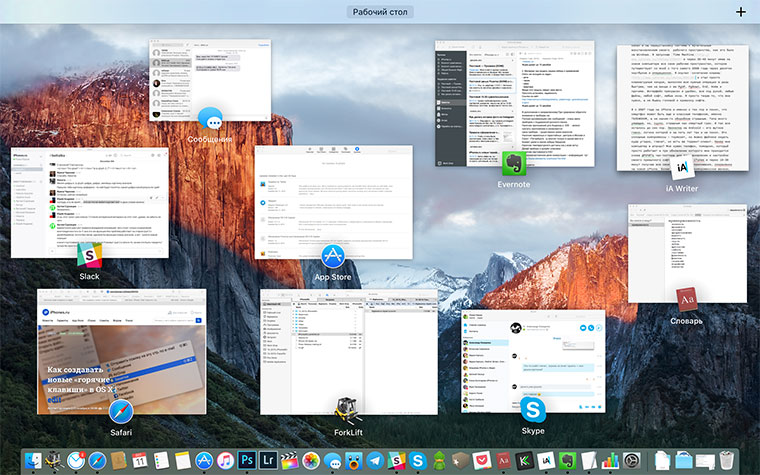The width and height of the screenshot is (760, 475).
Task: Open Lightroom (Lr) from the Dock
Action: [268, 460]
